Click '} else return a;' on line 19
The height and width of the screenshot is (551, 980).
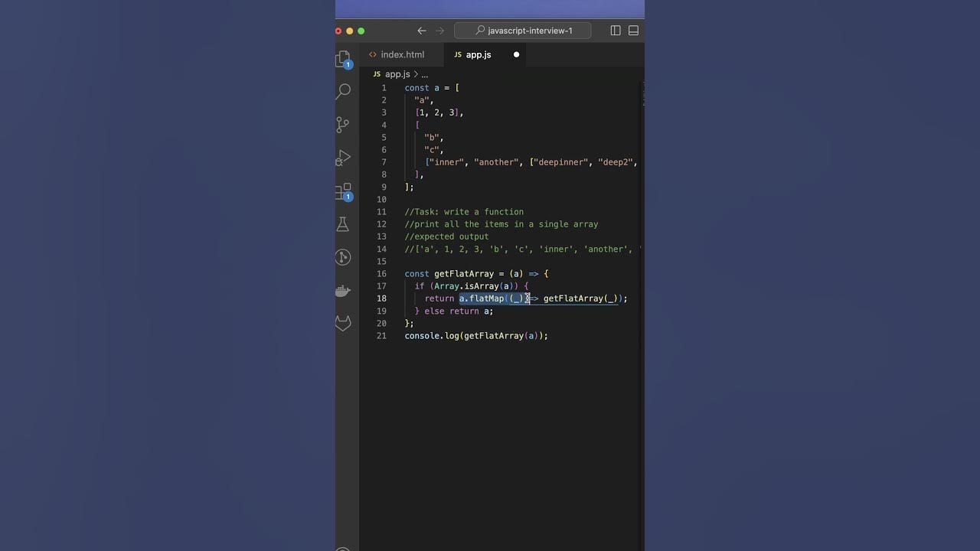pos(454,311)
